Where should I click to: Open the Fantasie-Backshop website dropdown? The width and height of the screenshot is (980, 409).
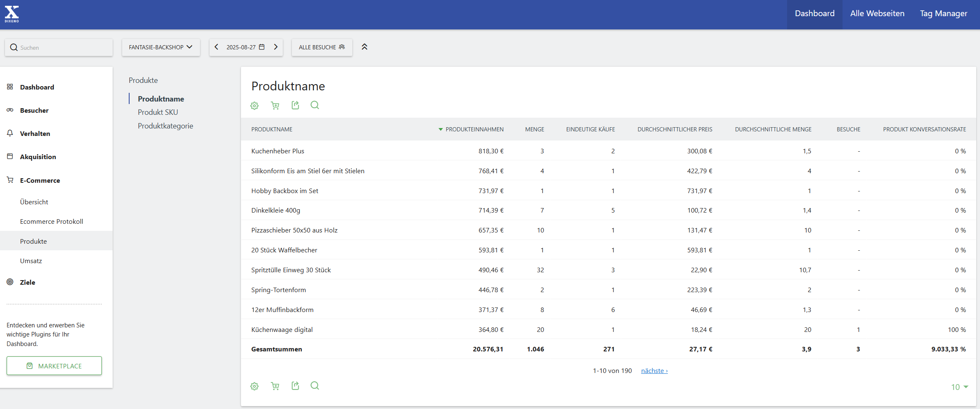[x=161, y=47]
